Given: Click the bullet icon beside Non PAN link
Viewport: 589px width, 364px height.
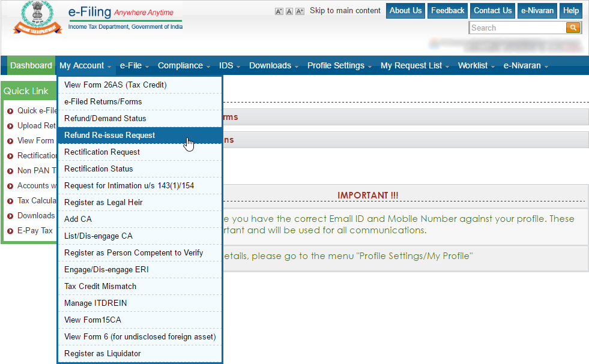Looking at the screenshot, I should point(10,171).
